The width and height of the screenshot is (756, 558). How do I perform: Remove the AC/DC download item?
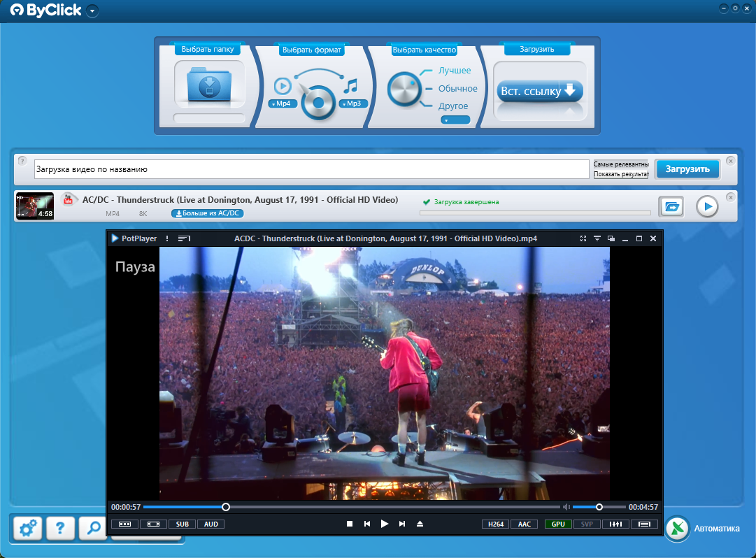pyautogui.click(x=730, y=197)
